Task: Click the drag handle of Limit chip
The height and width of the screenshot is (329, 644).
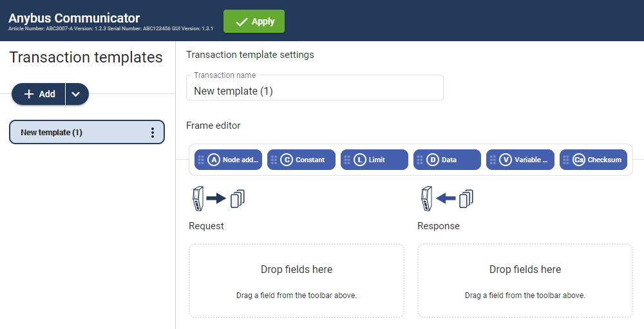Action: [347, 160]
